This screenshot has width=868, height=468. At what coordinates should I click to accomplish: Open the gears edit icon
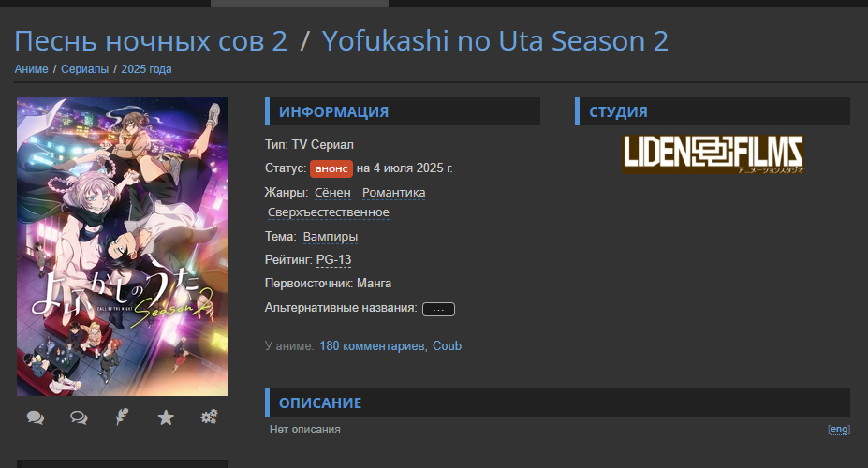pos(209,417)
